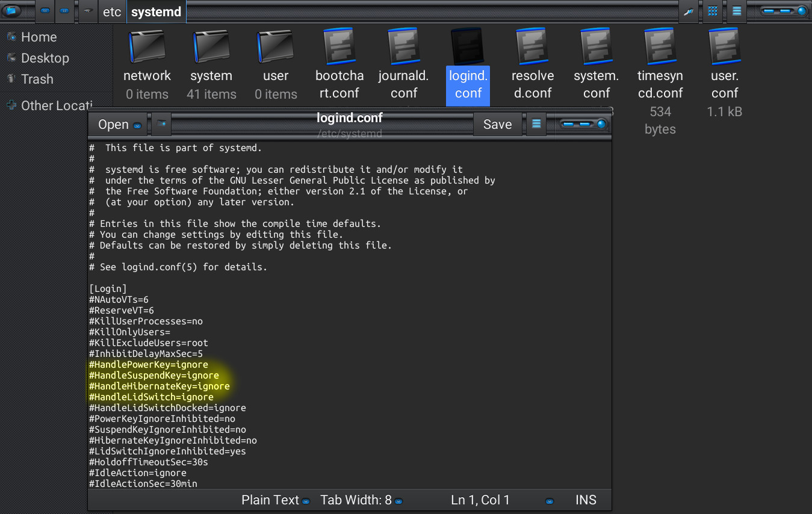
Task: Place cursor on #KillExcludeUsers=root line
Action: 149,343
